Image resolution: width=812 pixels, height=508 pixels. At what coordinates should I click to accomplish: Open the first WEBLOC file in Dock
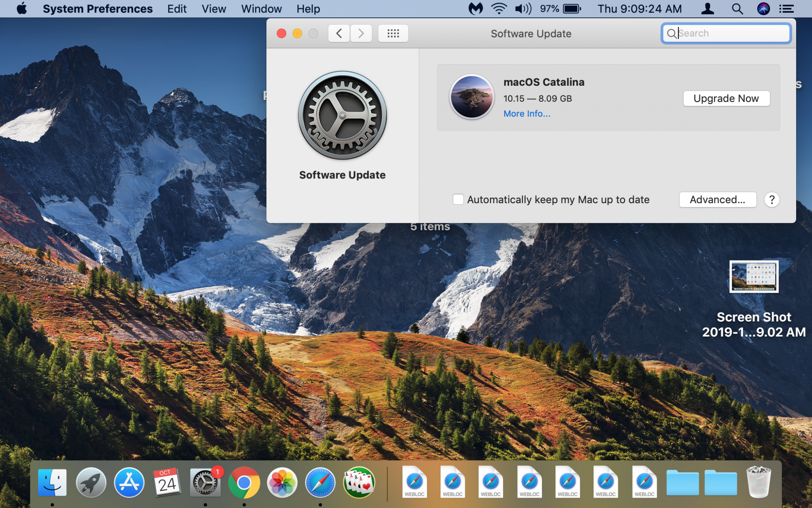(x=415, y=482)
